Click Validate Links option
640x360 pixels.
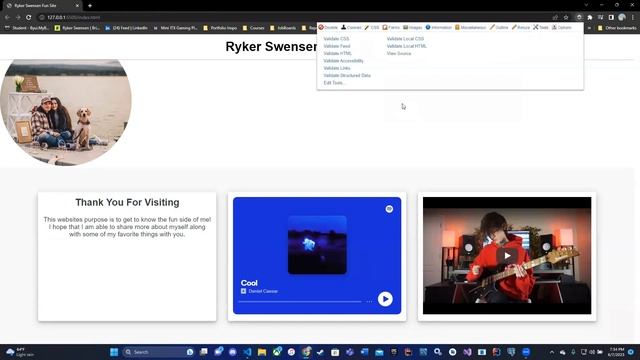337,68
